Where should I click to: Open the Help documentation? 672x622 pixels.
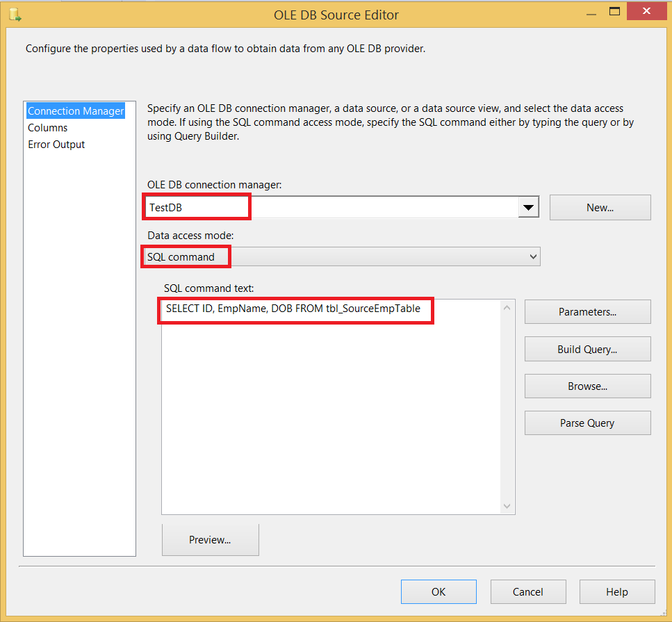[x=616, y=591]
